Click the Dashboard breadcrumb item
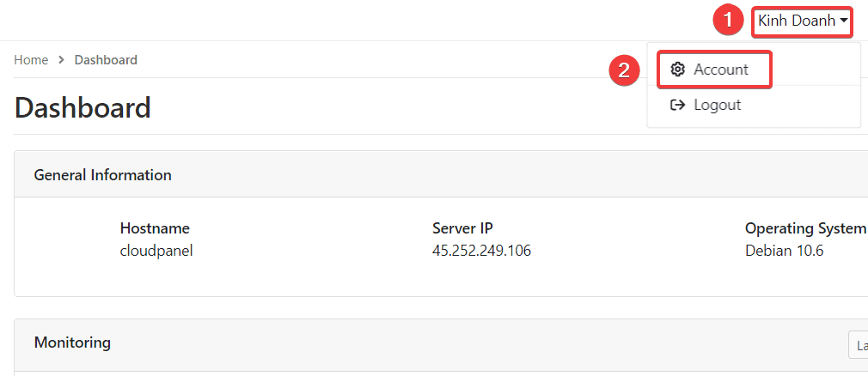Screen dimensions: 868x376 coord(106,60)
